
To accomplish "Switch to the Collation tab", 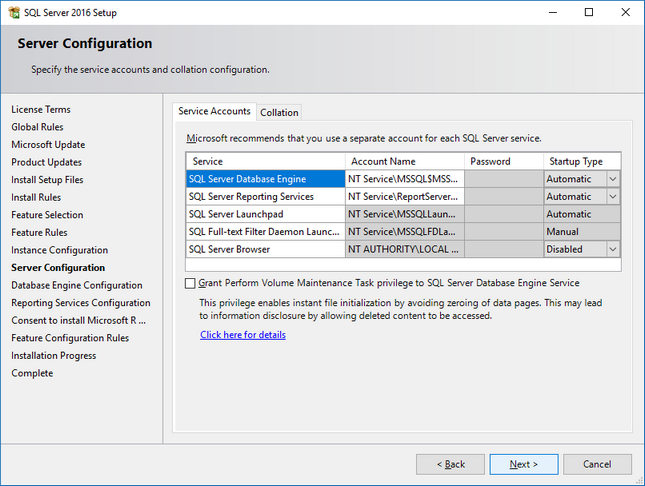I will point(279,112).
